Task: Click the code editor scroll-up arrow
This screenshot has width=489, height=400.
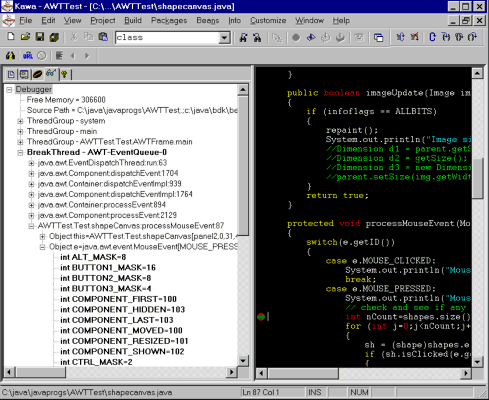Action: [477, 73]
